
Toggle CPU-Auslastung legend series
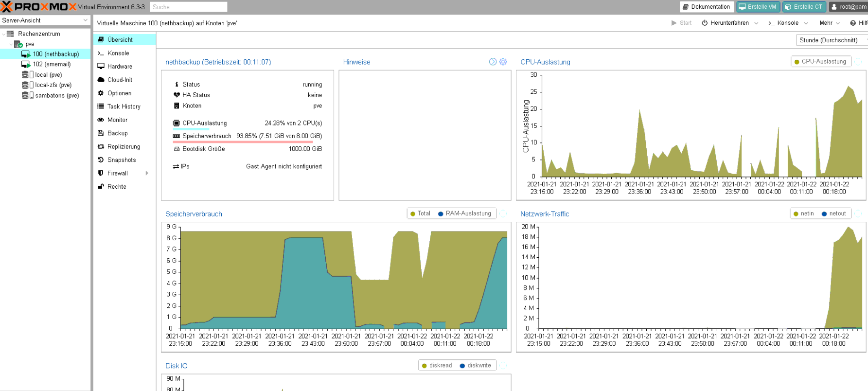tap(820, 62)
